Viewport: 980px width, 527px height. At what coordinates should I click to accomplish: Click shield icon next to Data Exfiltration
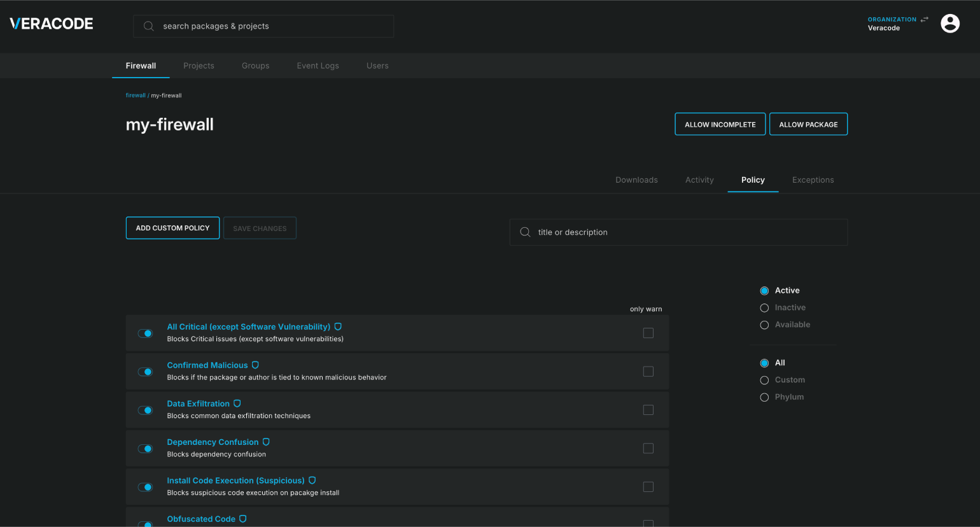click(237, 404)
